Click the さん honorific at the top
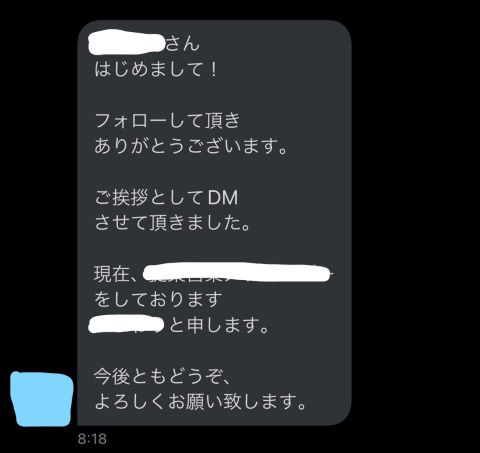The height and width of the screenshot is (453, 480). coord(182,44)
